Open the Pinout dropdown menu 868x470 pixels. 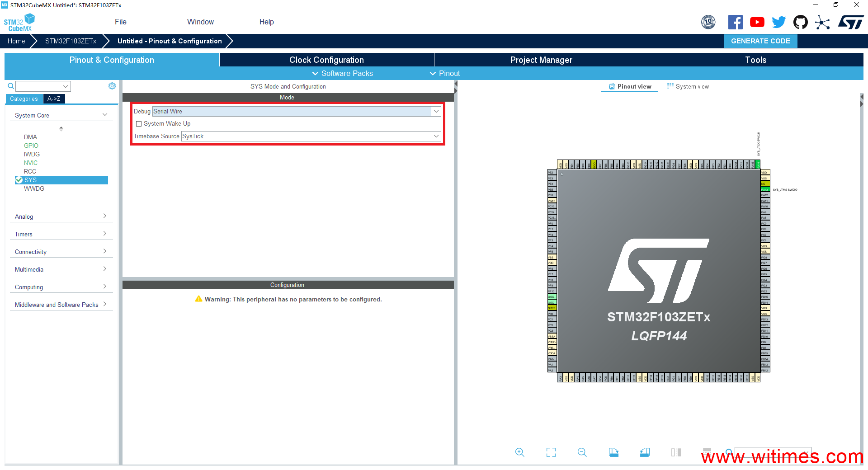(445, 73)
